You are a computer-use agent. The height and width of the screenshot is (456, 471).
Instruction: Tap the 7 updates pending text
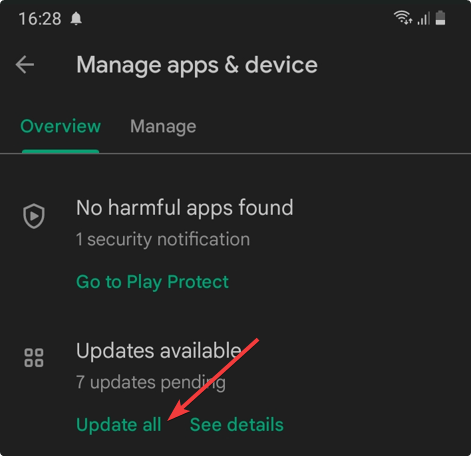pos(151,382)
